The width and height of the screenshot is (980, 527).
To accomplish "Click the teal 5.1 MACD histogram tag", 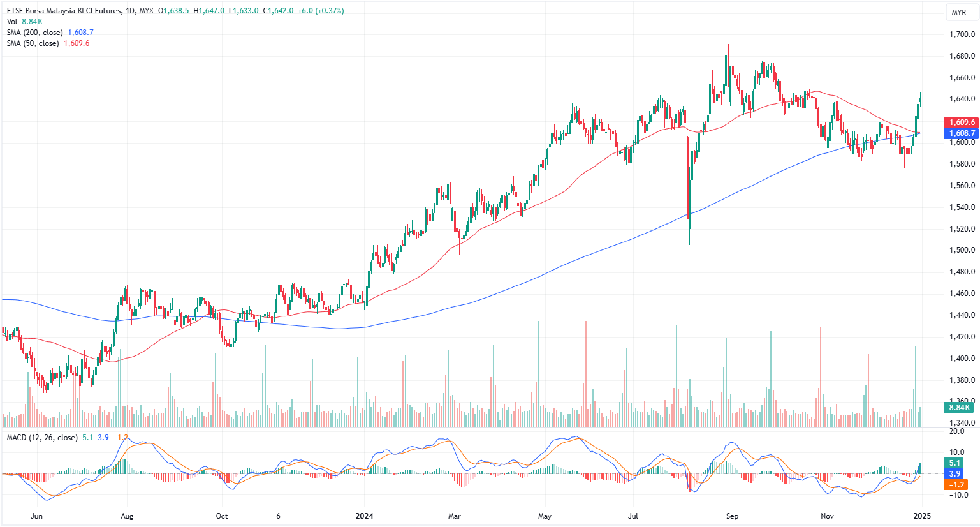I will pos(954,463).
